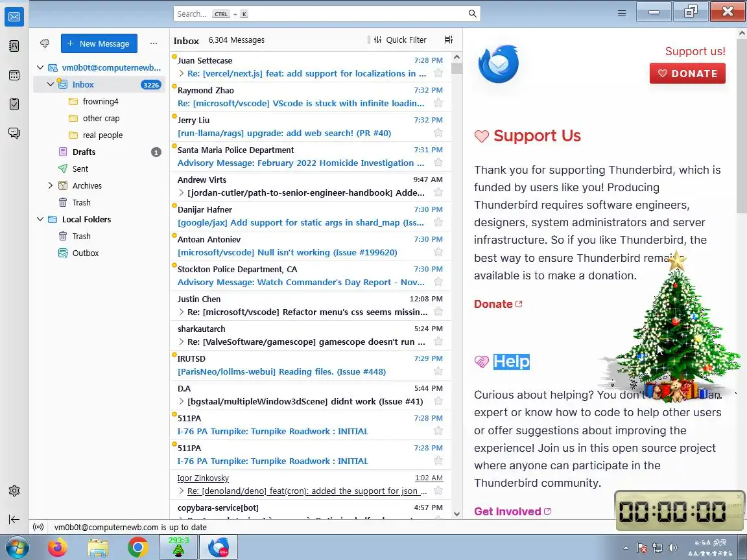Click the flagged security tray icon
Image resolution: width=747 pixels, height=560 pixels.
pyautogui.click(x=642, y=548)
